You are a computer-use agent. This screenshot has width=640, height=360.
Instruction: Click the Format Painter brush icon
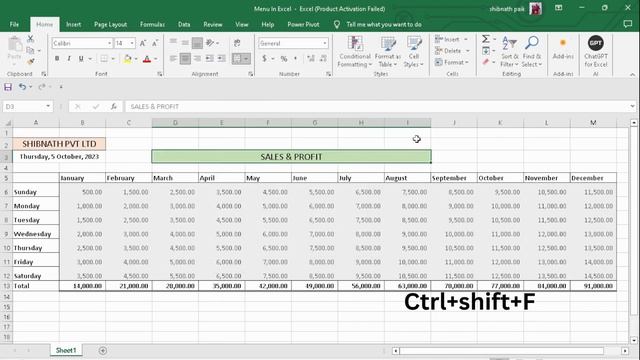pos(31,62)
